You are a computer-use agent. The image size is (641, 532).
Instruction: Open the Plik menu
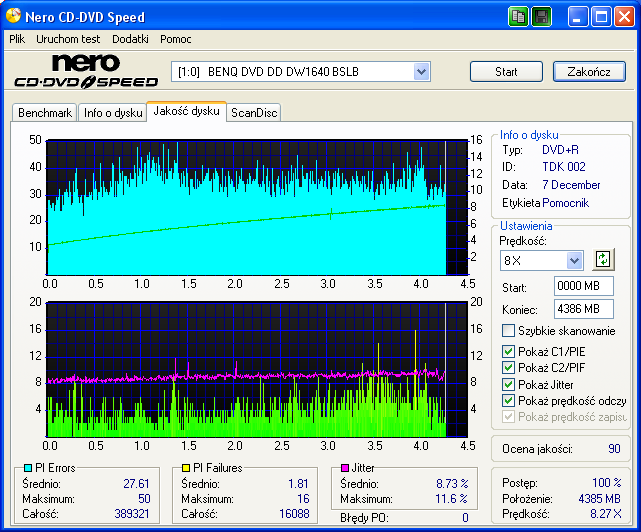tap(17, 39)
